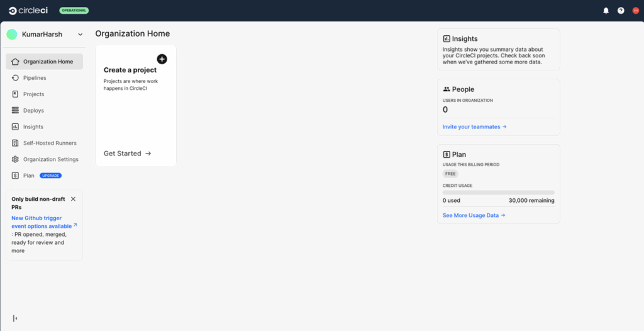The width and height of the screenshot is (644, 331).
Task: Click the Insights panel chart icon
Action: (x=447, y=38)
